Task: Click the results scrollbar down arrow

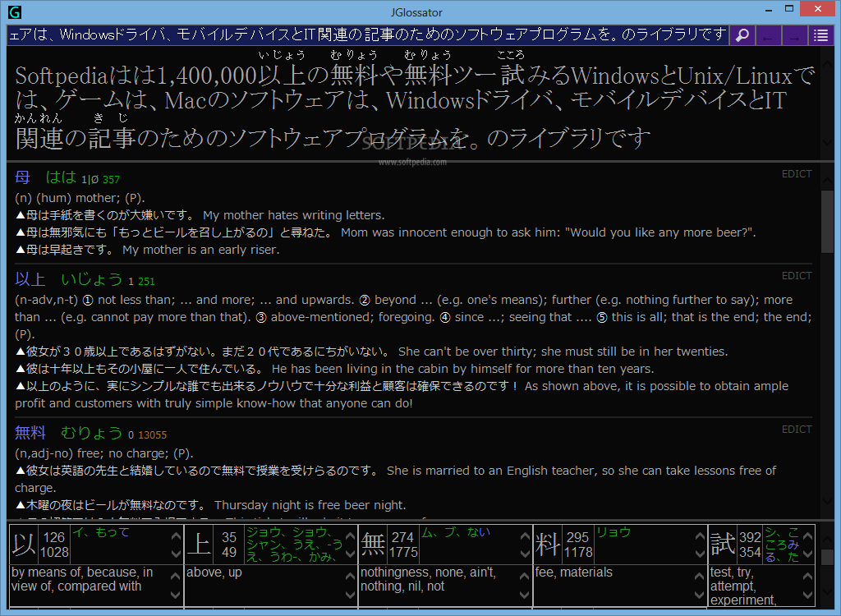Action: pyautogui.click(x=827, y=500)
